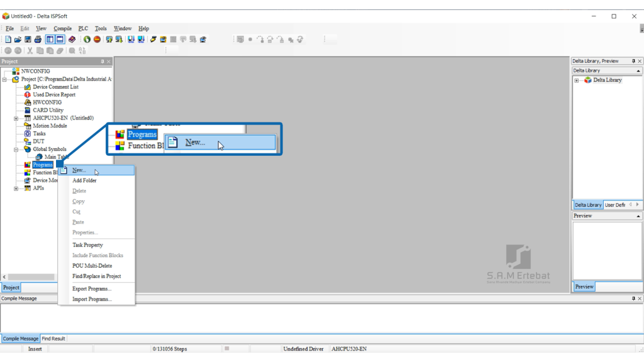Open the purple library book icon
This screenshot has width=644, height=362.
click(72, 40)
